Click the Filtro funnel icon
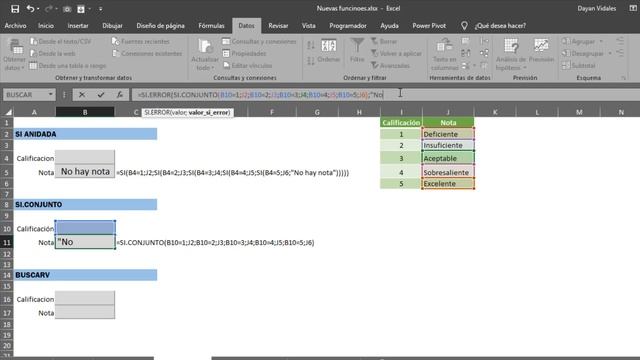The width and height of the screenshot is (640, 360). [x=357, y=45]
